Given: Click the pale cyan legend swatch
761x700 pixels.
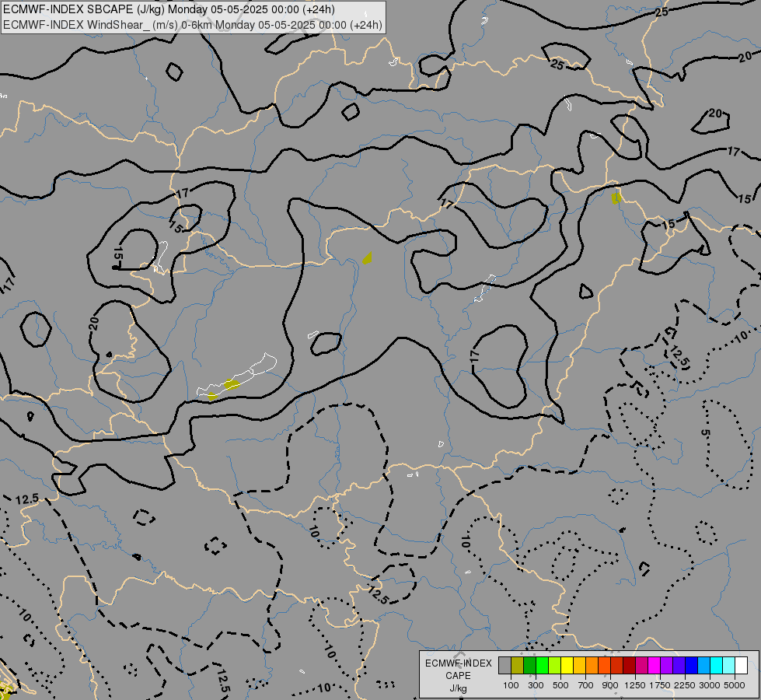Looking at the screenshot, I should click(x=728, y=666).
